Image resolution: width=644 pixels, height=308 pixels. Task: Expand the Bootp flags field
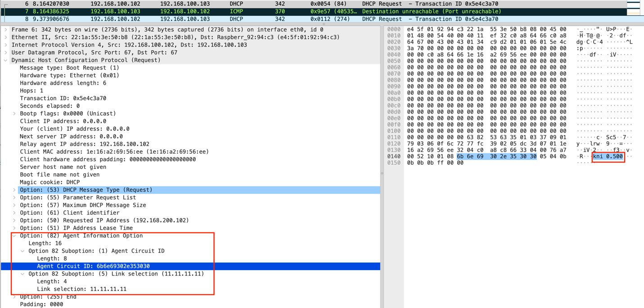14,114
